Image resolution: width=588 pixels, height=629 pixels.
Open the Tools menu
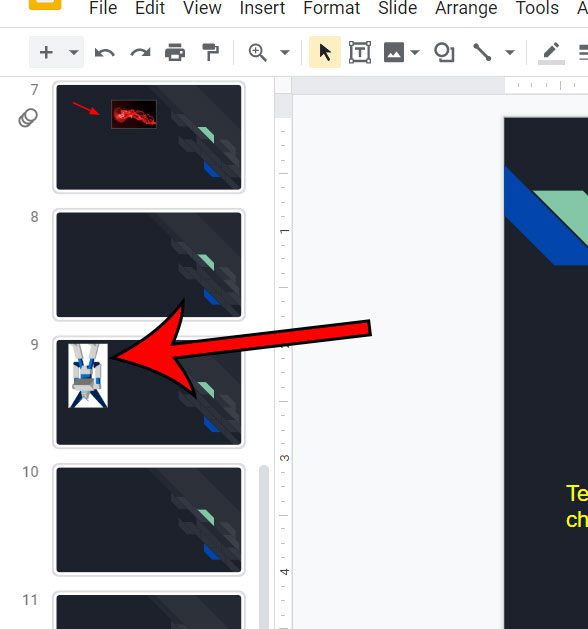537,8
